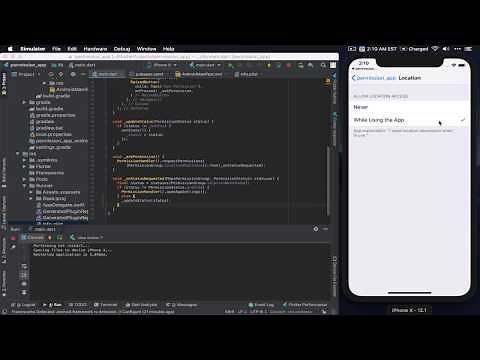The width and height of the screenshot is (480, 360).
Task: Open the Dart Analysis tool window
Action: [141, 305]
